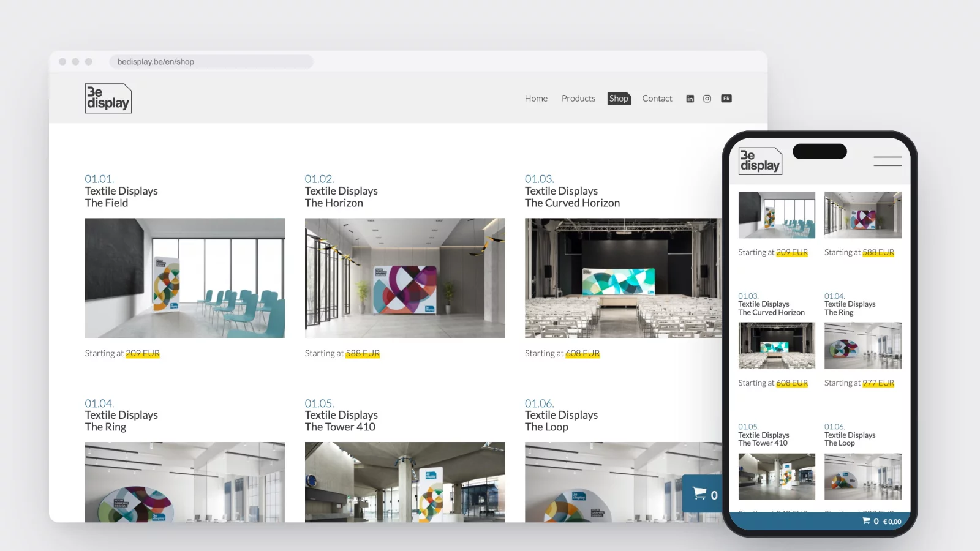The width and height of the screenshot is (980, 551).
Task: Open Products menu item
Action: [x=578, y=99]
